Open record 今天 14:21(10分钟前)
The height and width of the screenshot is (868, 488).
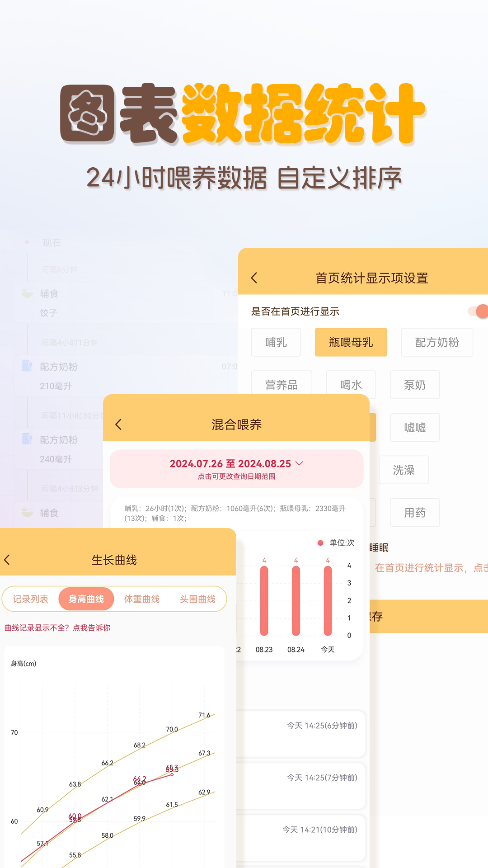pos(319,830)
